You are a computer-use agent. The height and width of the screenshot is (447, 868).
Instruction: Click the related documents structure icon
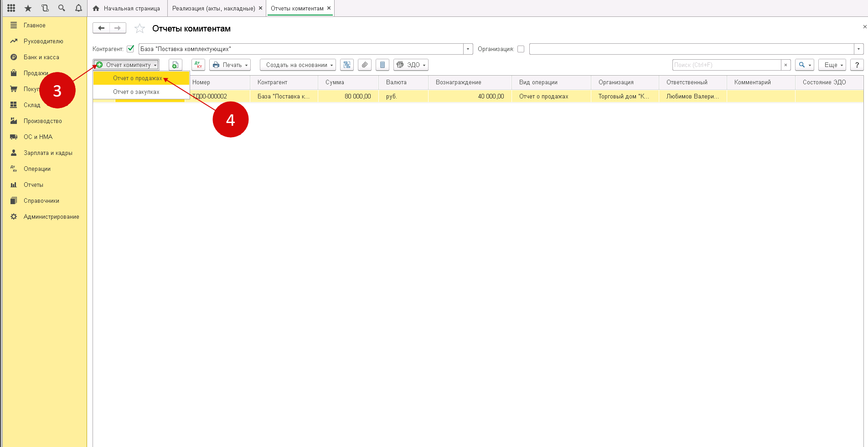[x=347, y=65]
